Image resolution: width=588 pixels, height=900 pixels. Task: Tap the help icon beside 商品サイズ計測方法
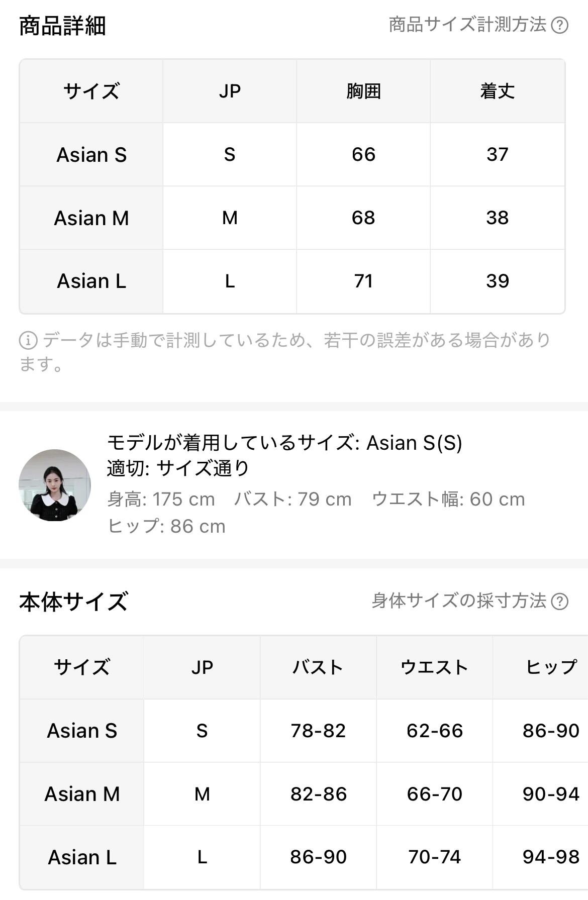(x=559, y=25)
